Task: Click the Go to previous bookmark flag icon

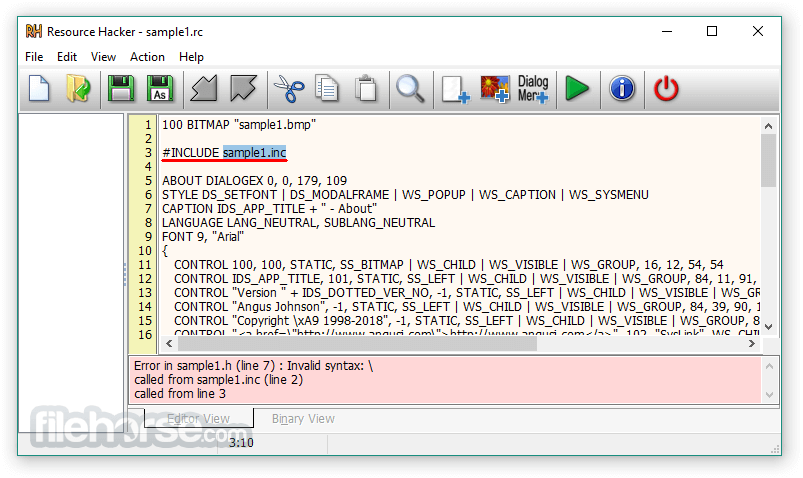Action: tap(204, 89)
